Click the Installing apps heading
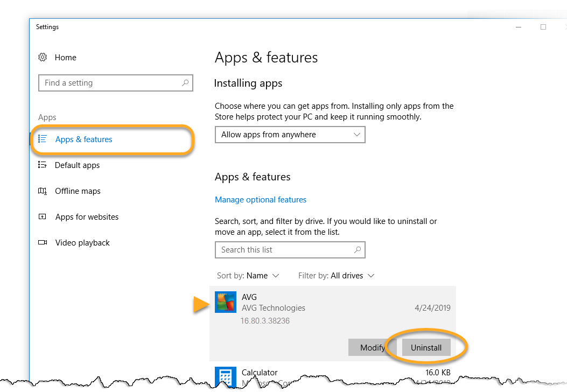The width and height of the screenshot is (567, 392). (x=248, y=83)
